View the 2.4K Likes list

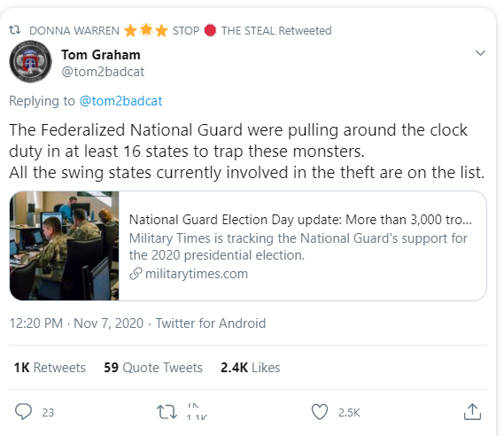[x=251, y=368]
